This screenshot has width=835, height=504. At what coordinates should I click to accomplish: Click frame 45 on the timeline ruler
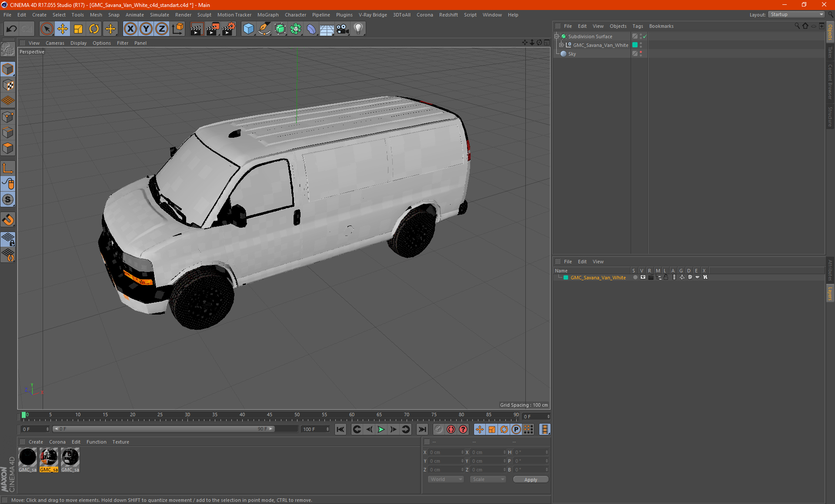[270, 415]
